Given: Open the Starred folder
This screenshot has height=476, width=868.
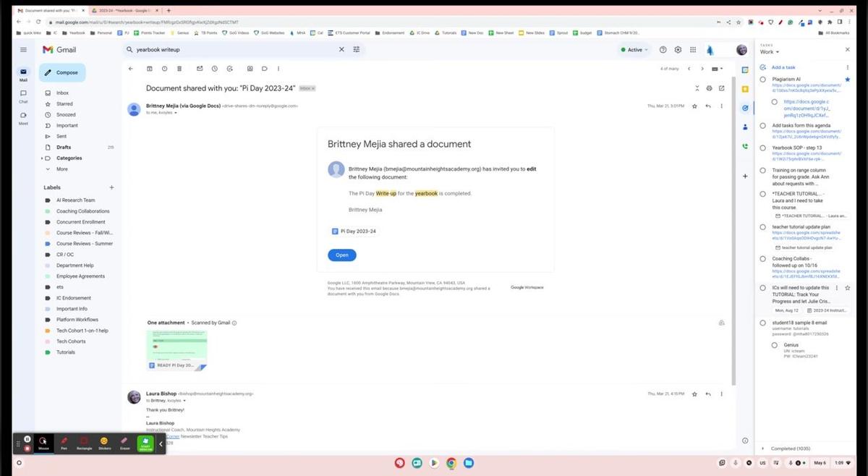Looking at the screenshot, I should tap(64, 104).
